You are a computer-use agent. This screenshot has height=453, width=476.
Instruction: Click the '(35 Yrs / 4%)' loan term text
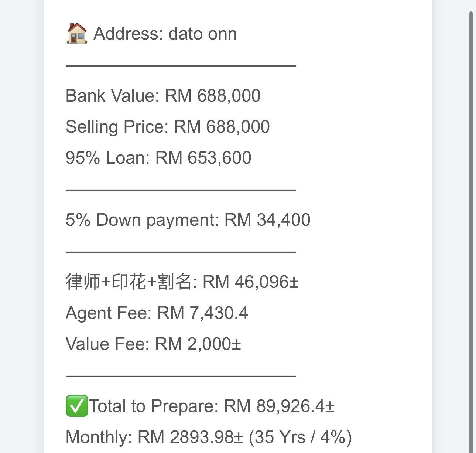click(300, 437)
